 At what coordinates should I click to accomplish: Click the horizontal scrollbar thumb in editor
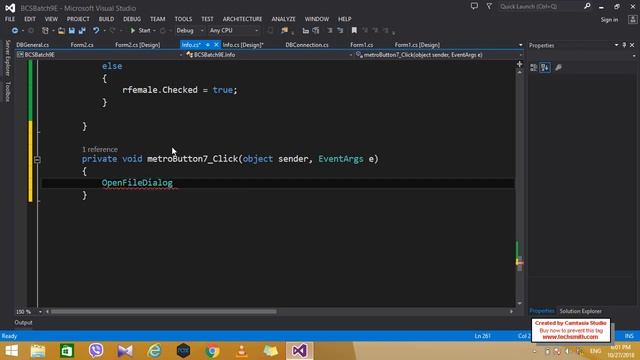coord(163,312)
